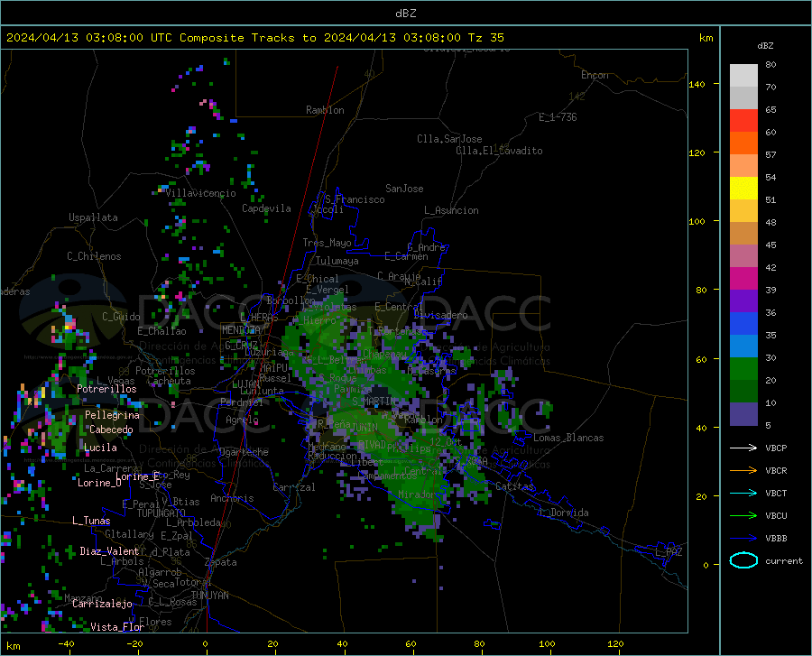Click the L_Tunas place label
Image resolution: width=812 pixels, height=656 pixels.
pyautogui.click(x=92, y=521)
